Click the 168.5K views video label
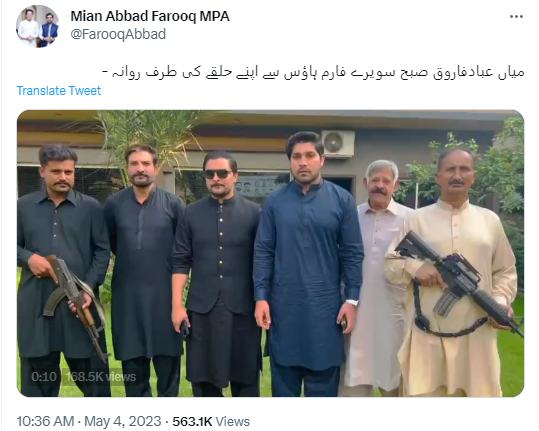 pos(101,377)
